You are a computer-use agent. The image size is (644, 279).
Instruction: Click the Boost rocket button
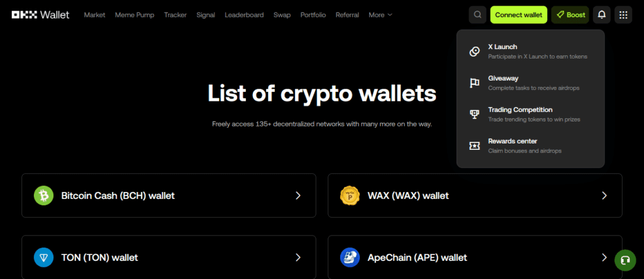570,14
